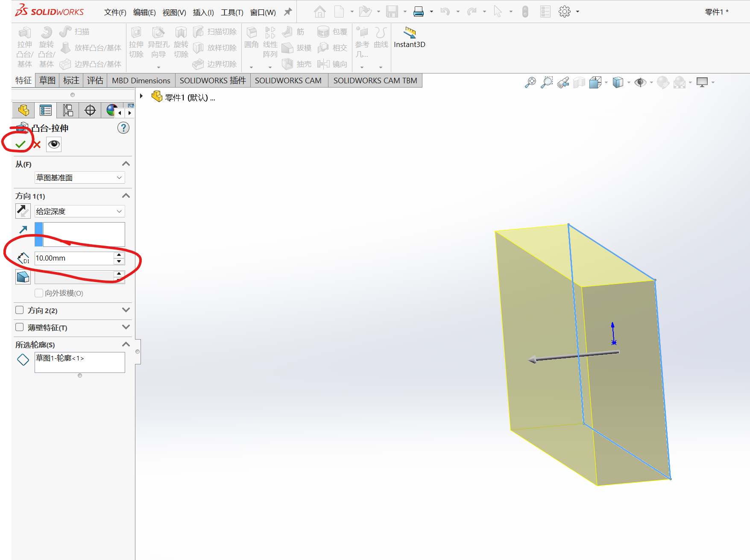Viewport: 750px width, 560px height.
Task: Confirm the extrude with green checkmark
Action: [x=20, y=144]
